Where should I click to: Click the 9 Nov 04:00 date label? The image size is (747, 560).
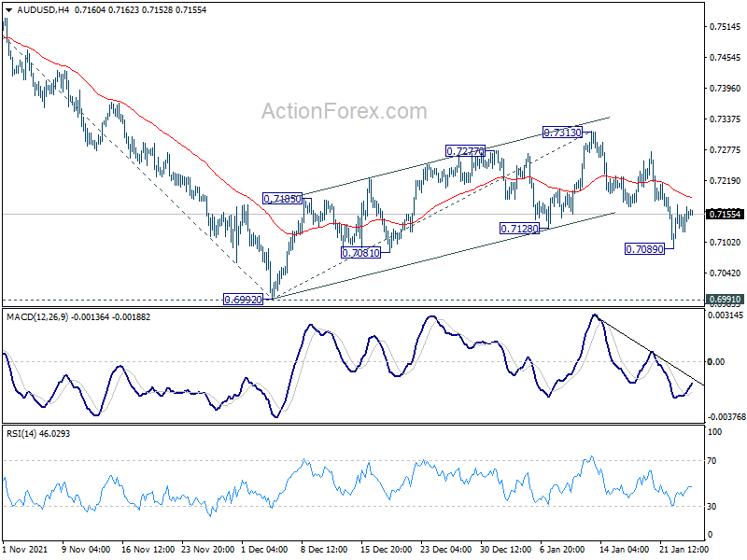(x=86, y=549)
